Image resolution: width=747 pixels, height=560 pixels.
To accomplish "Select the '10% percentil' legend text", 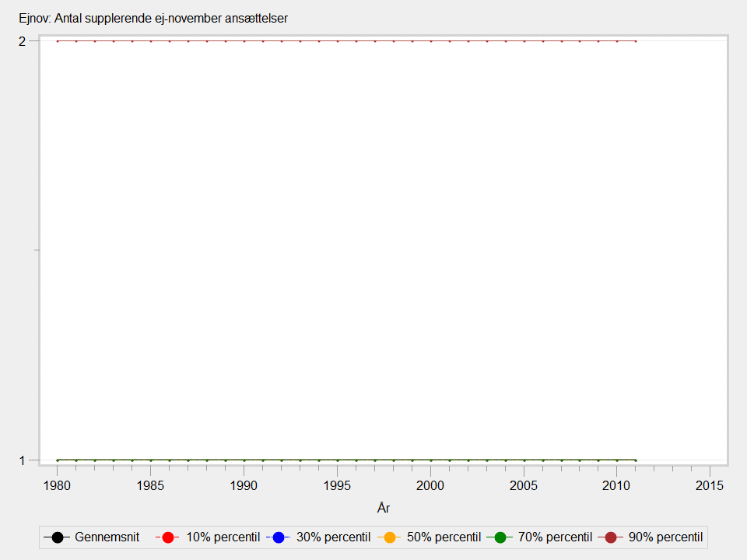I will [223, 537].
